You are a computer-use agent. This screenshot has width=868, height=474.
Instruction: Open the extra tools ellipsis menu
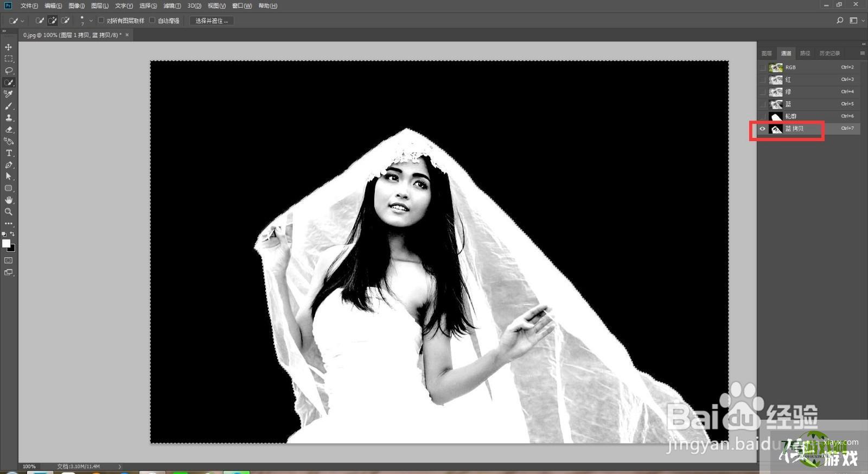[x=9, y=223]
